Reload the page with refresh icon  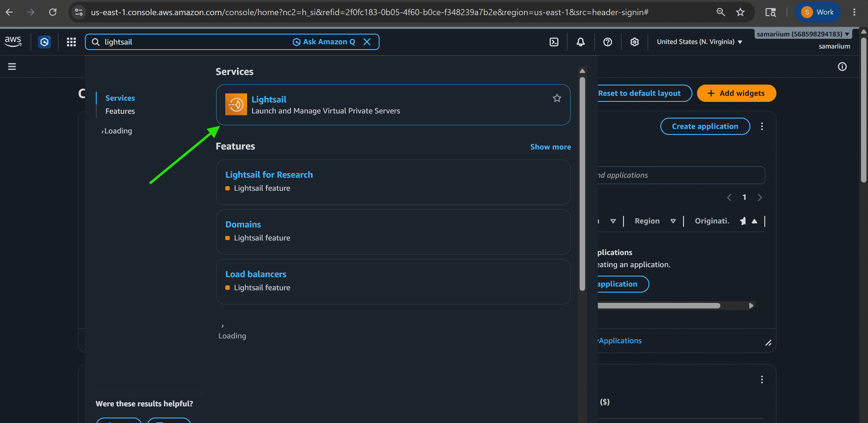pos(52,12)
